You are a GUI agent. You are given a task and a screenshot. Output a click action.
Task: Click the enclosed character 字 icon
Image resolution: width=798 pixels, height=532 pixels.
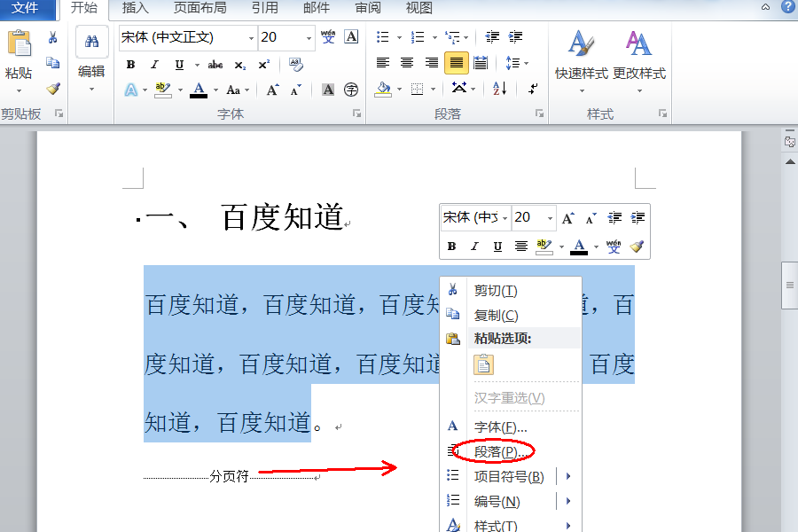click(x=351, y=90)
